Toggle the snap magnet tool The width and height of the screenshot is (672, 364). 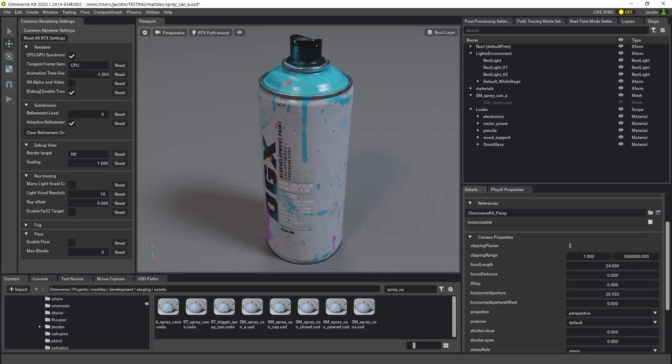pyautogui.click(x=9, y=84)
